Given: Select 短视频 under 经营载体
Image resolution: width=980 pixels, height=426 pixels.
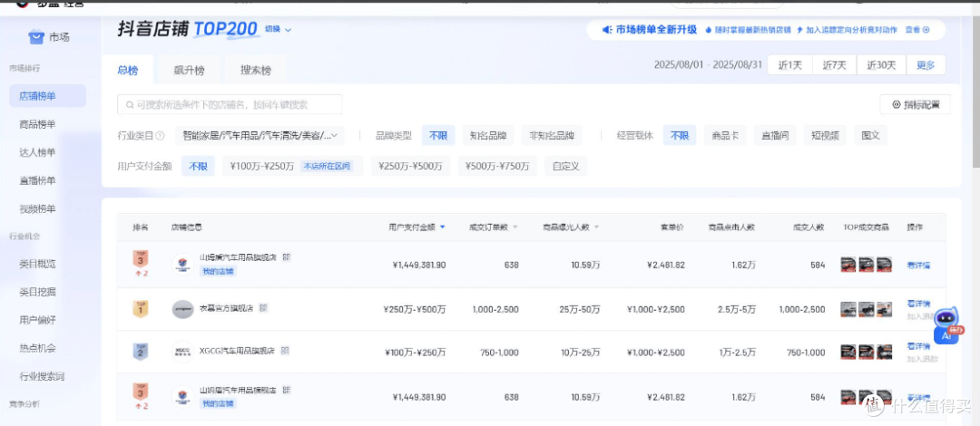Looking at the screenshot, I should click(x=825, y=136).
